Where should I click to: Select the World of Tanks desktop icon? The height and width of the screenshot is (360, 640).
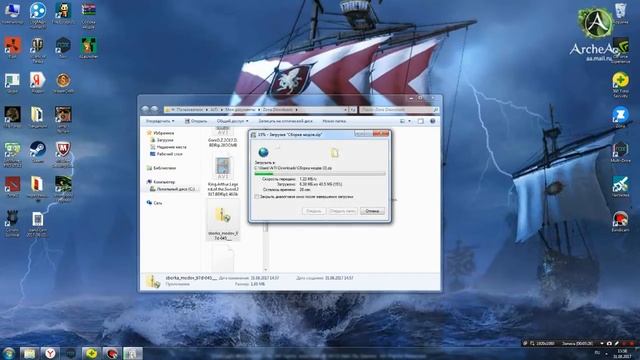pyautogui.click(x=38, y=49)
